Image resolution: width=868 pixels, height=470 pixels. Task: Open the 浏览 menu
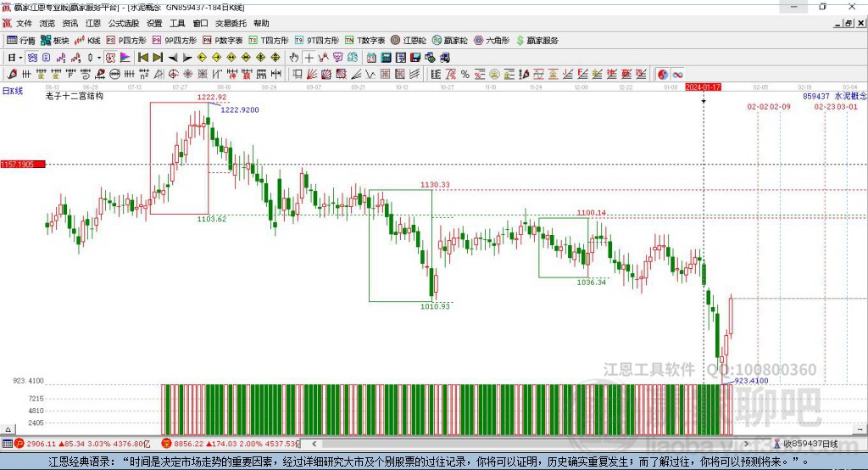coord(47,23)
